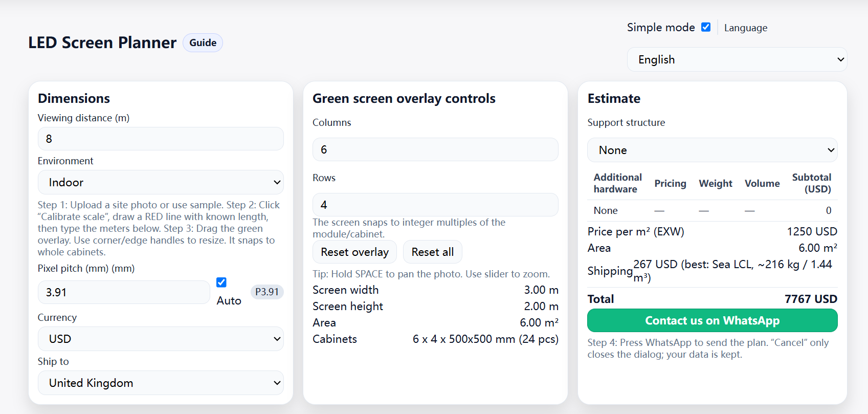Click the Viewing distance input field
Image resolution: width=868 pixels, height=414 pixels.
[x=161, y=139]
